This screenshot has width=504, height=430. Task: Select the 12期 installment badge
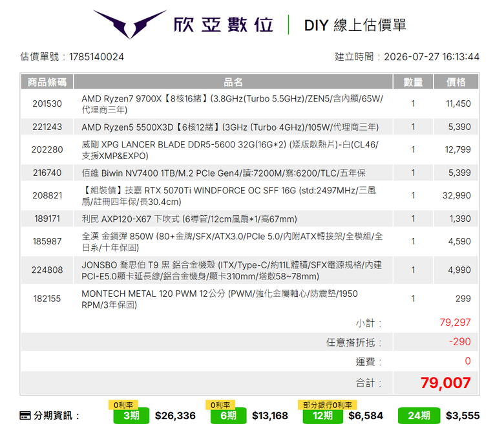point(322,416)
